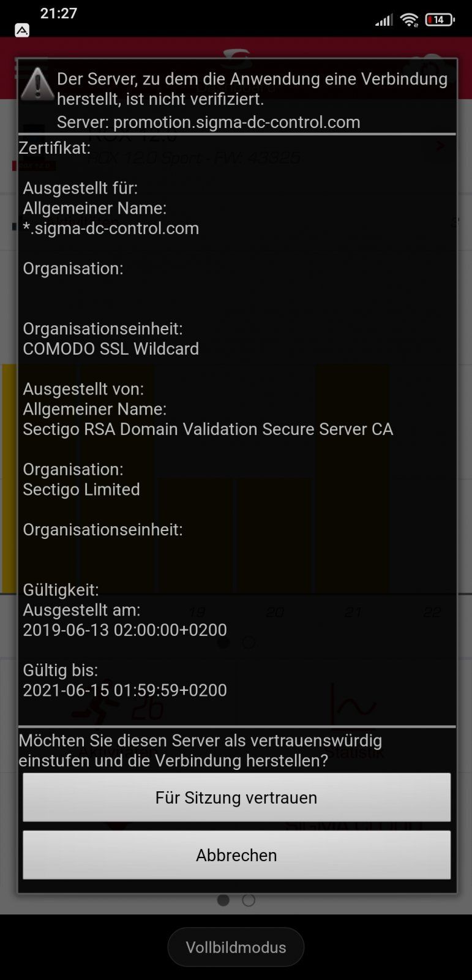Tap the mobile signal strength icon
This screenshot has width=472, height=980.
pyautogui.click(x=384, y=21)
